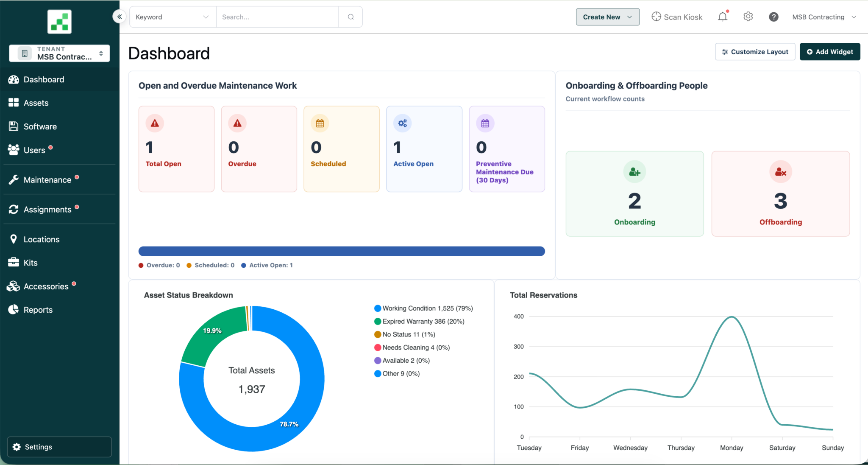Screen dimensions: 868x465
Task: Click the Monday peak on reservations chart
Action: (732, 317)
